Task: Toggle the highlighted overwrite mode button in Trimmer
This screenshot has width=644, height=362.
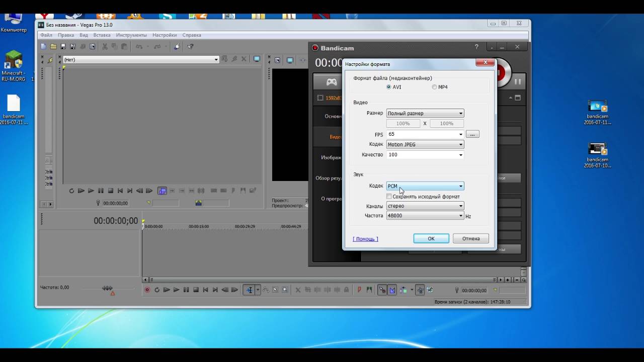Action: (162, 191)
